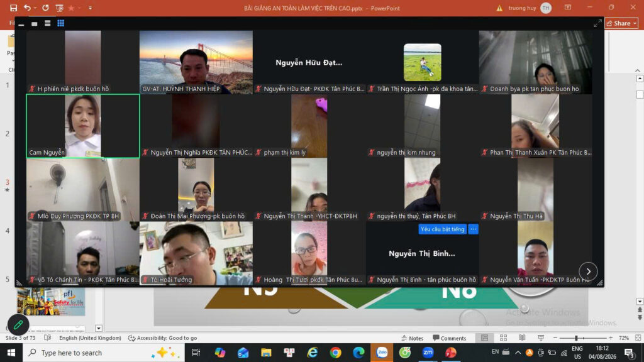Screen dimensions: 644x362
Task: Toggle Normal view button in status bar
Action: pyautogui.click(x=485, y=337)
